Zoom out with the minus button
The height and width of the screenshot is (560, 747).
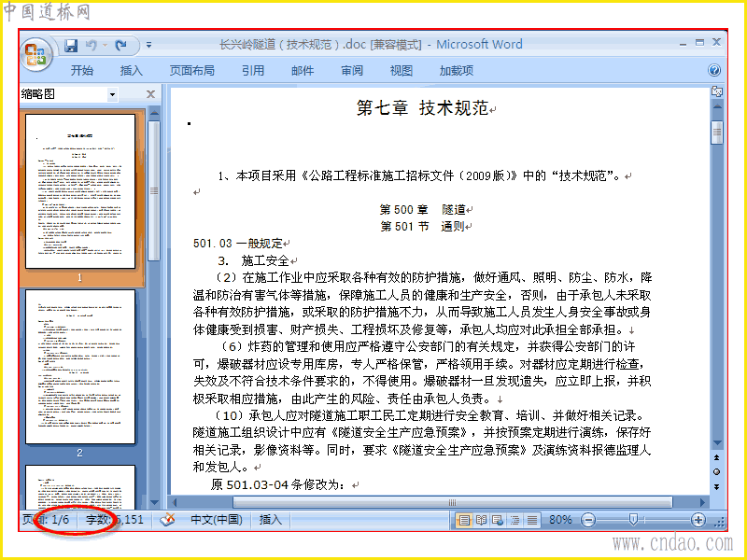588,520
